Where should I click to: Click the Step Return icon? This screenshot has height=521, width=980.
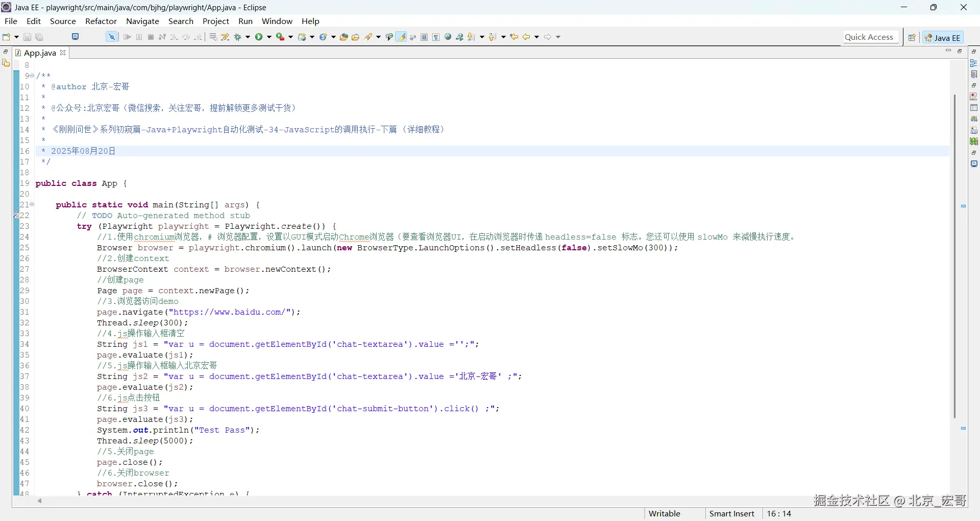pyautogui.click(x=198, y=37)
